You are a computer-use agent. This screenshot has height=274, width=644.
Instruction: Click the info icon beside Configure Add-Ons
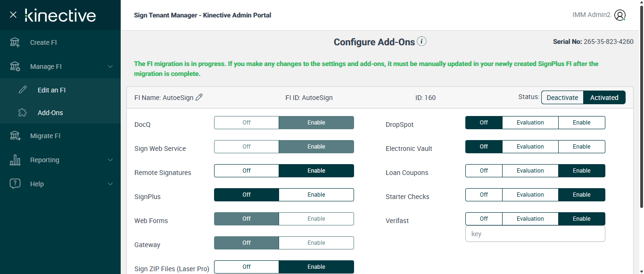coord(422,42)
